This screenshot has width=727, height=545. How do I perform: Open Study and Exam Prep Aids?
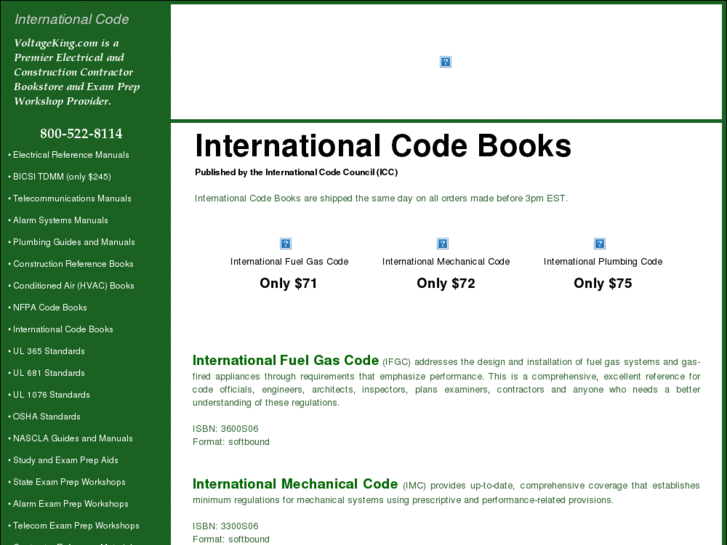pos(65,460)
